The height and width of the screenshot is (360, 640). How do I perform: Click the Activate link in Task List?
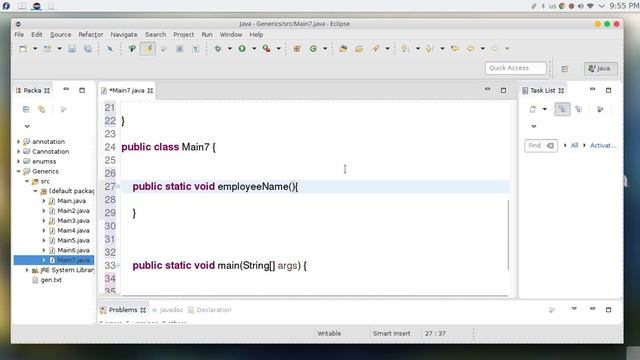point(603,146)
